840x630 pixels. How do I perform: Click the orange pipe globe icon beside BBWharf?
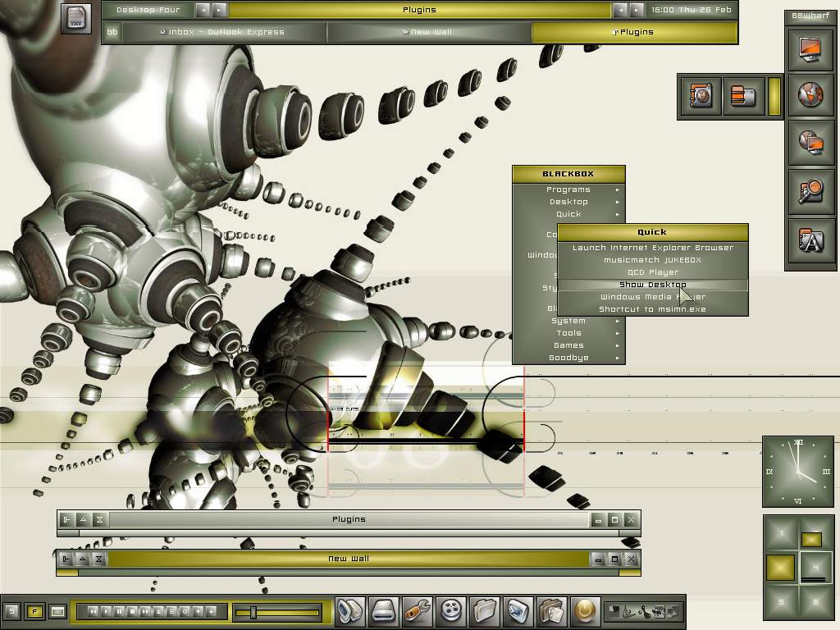[701, 97]
